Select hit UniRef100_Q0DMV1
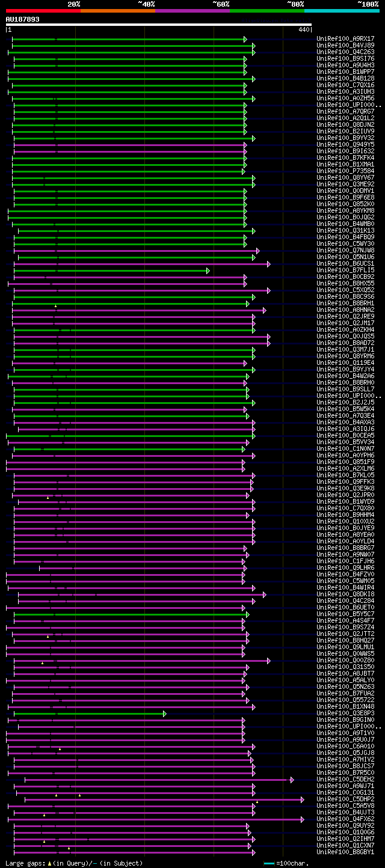The width and height of the screenshot is (385, 868). tap(345, 191)
